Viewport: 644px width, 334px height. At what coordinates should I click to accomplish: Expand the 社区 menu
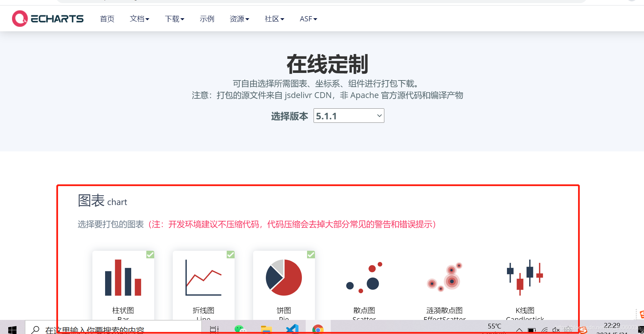(274, 19)
